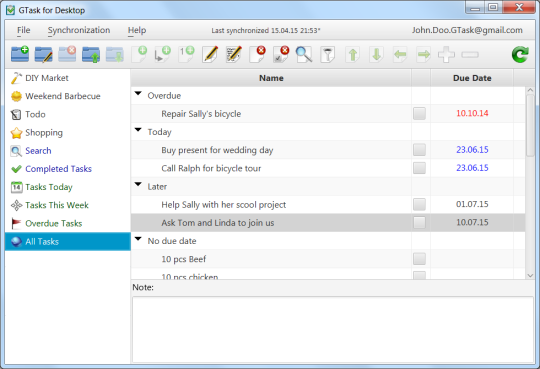Select All Tasks view
The height and width of the screenshot is (369, 540).
pyautogui.click(x=68, y=242)
